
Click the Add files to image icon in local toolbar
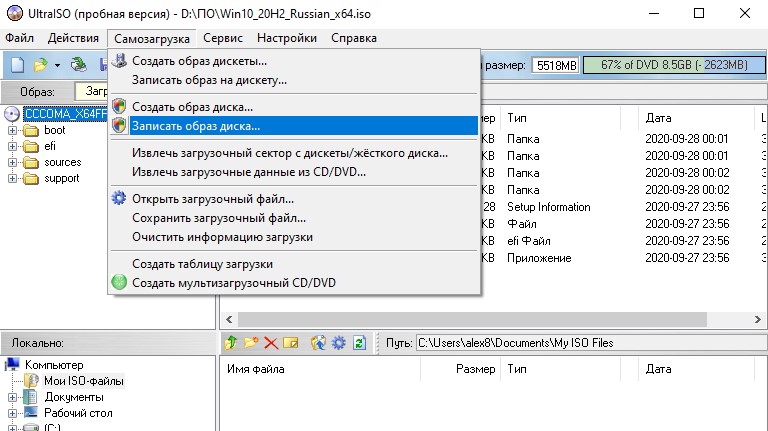click(318, 342)
